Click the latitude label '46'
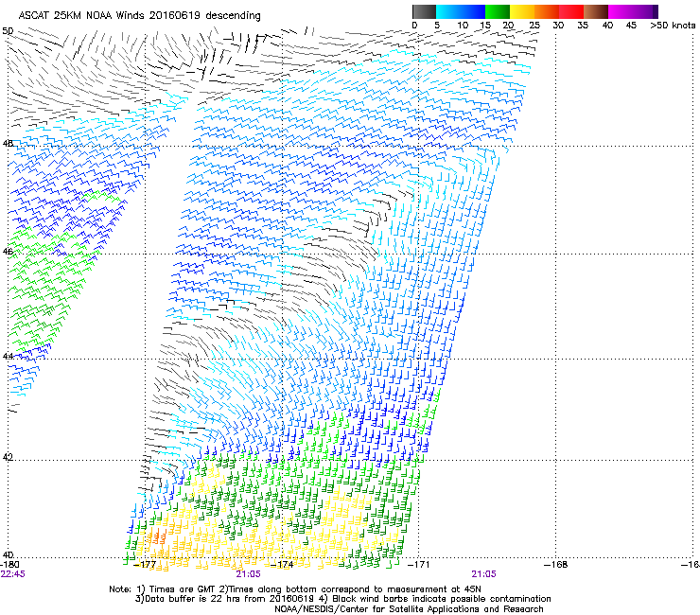This screenshot has height=615, width=700. tap(8, 251)
